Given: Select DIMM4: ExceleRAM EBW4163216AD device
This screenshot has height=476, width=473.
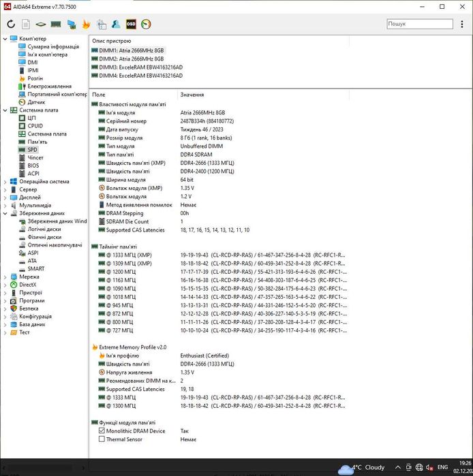Looking at the screenshot, I should coord(140,76).
